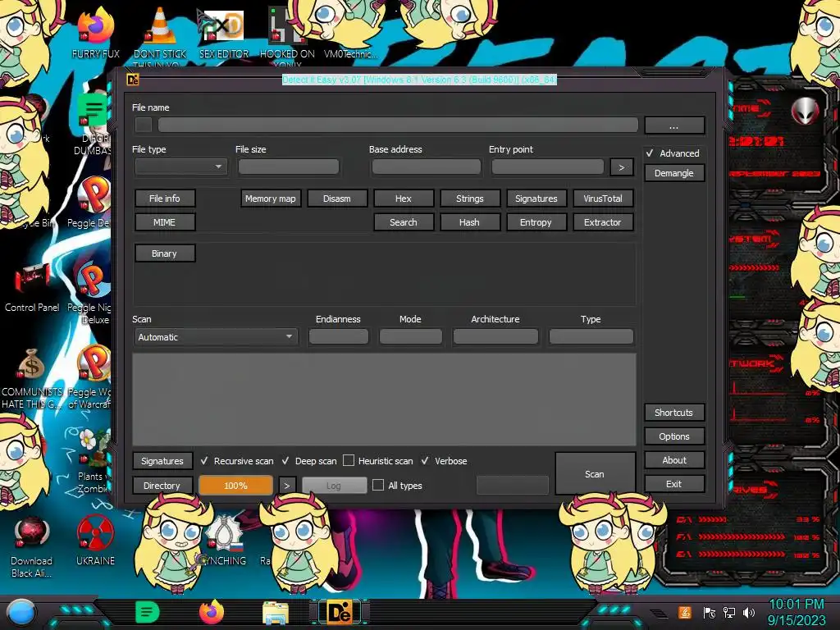The height and width of the screenshot is (630, 840).
Task: Open the Shortcuts dialog
Action: (x=674, y=413)
